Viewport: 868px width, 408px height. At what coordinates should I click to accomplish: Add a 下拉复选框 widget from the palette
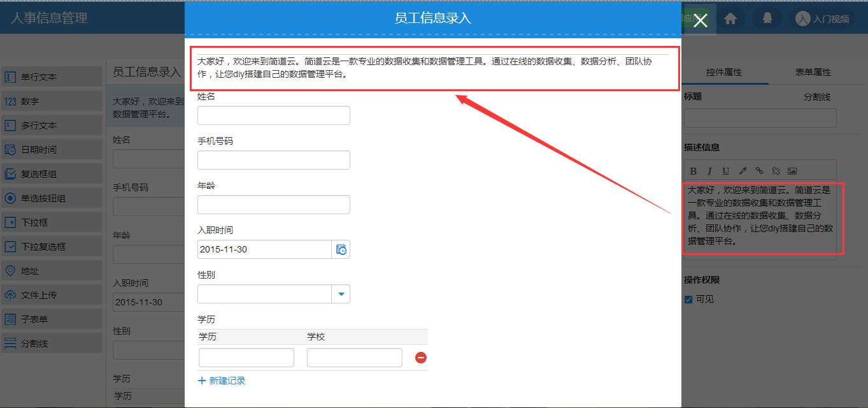tap(52, 247)
